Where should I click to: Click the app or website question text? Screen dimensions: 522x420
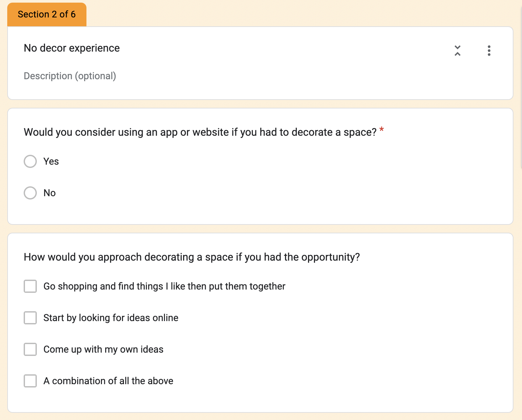(x=200, y=132)
